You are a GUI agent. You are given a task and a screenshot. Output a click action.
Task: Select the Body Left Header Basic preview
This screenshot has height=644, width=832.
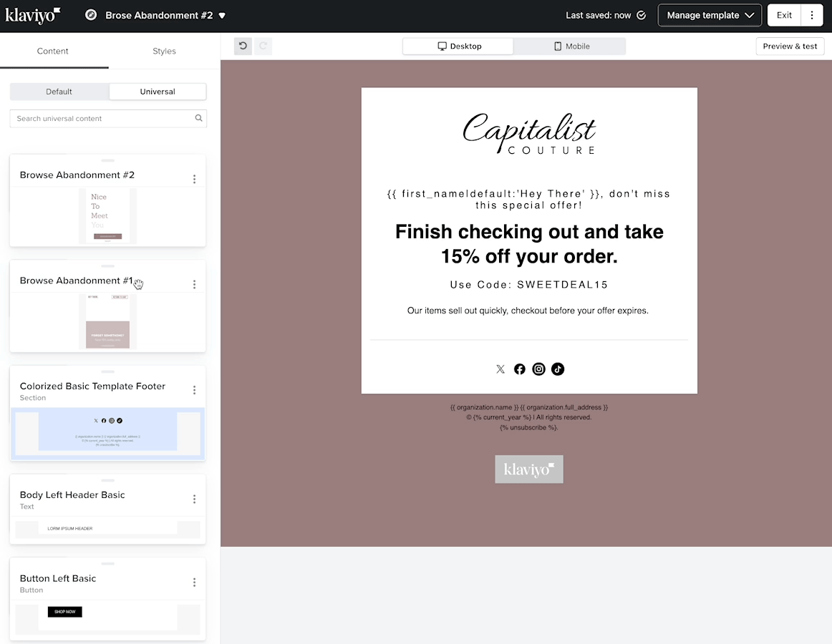click(107, 529)
